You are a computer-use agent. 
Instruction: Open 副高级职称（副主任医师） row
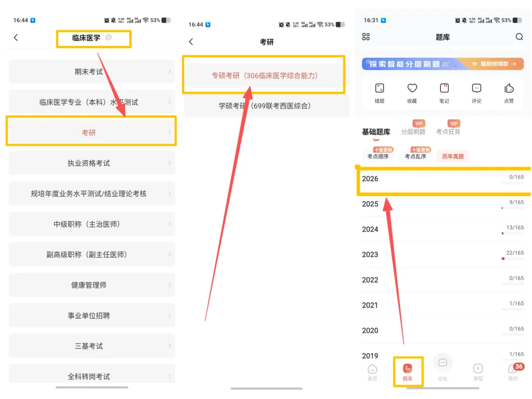click(x=92, y=254)
